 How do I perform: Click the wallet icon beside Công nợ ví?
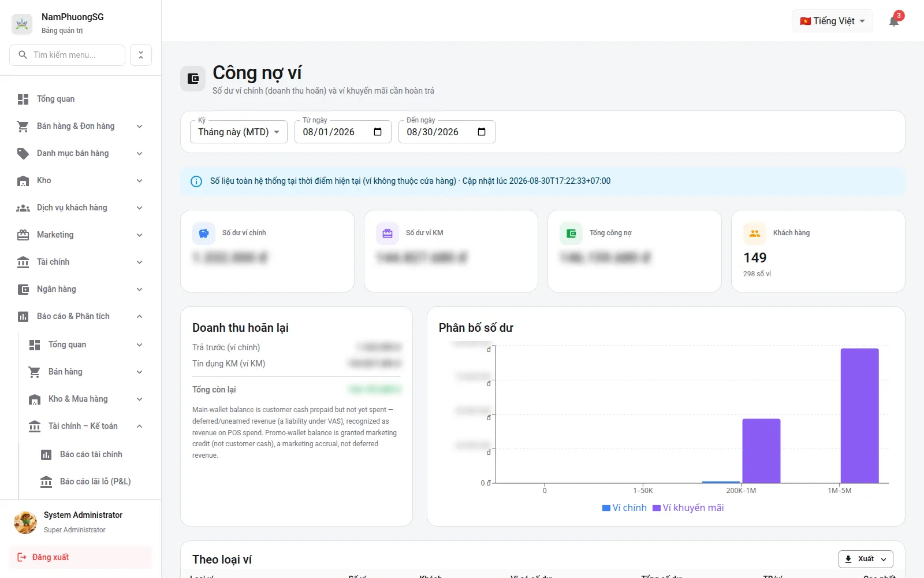(x=193, y=79)
